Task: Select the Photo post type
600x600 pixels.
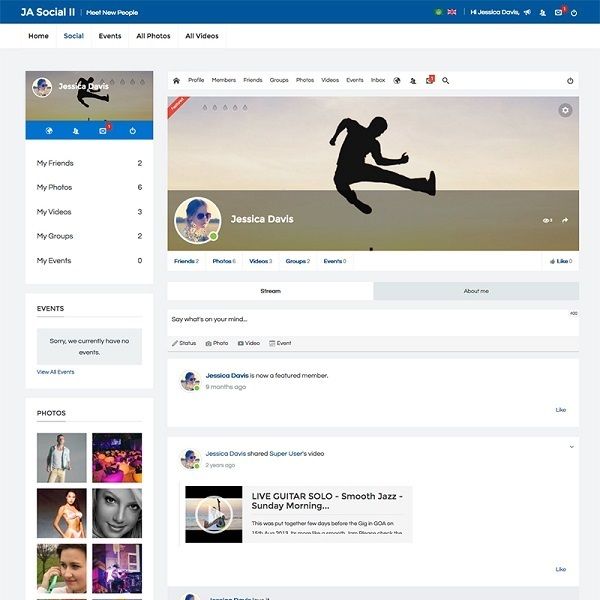Action: (x=217, y=343)
